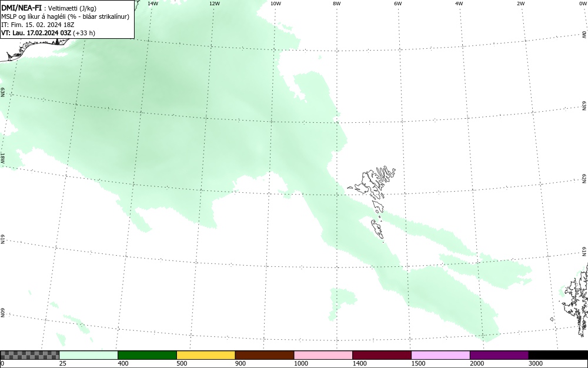Click the "4W" longitude label
The width and height of the screenshot is (588, 368).
[x=459, y=4]
